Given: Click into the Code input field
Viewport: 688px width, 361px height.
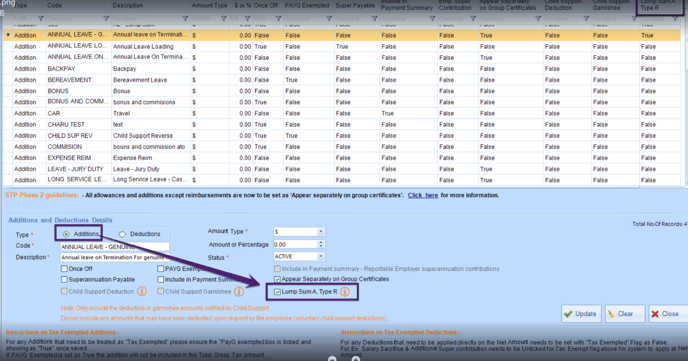Looking at the screenshot, I should click(115, 247).
